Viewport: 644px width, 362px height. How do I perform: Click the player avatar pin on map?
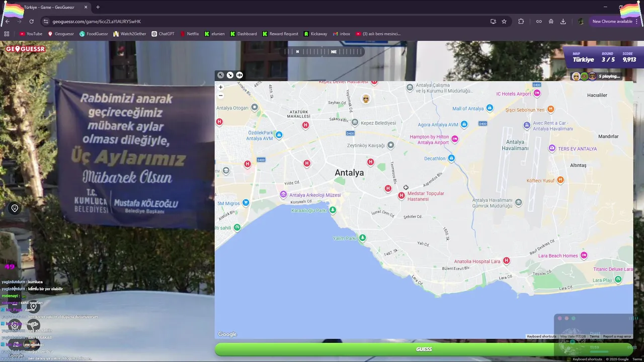(x=366, y=99)
